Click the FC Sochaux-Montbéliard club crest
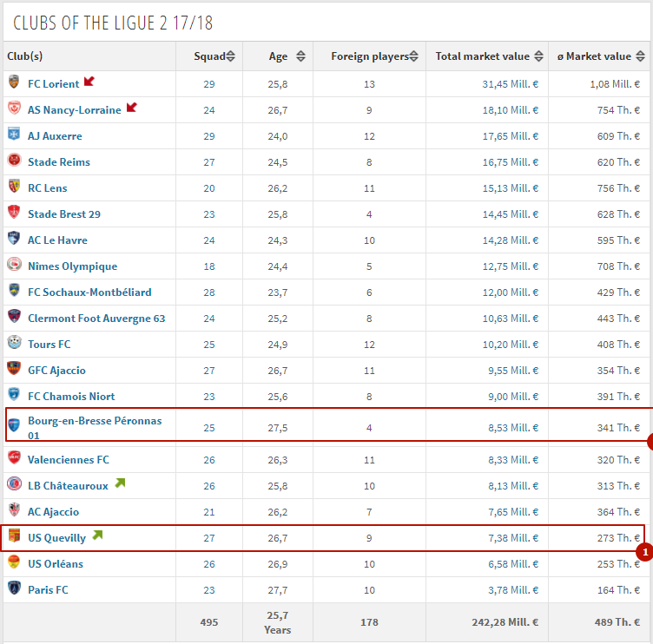This screenshot has width=653, height=644. tap(14, 290)
